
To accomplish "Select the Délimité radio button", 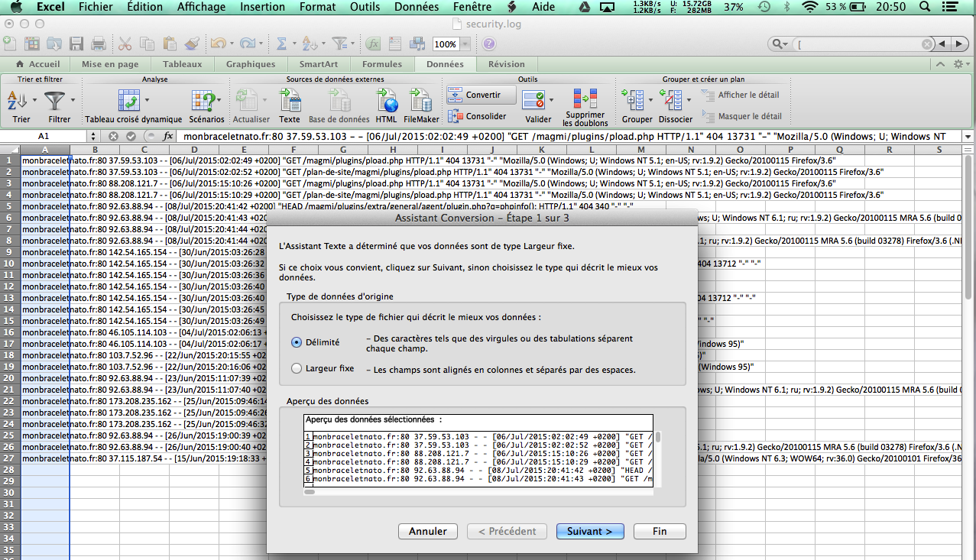I will (297, 342).
